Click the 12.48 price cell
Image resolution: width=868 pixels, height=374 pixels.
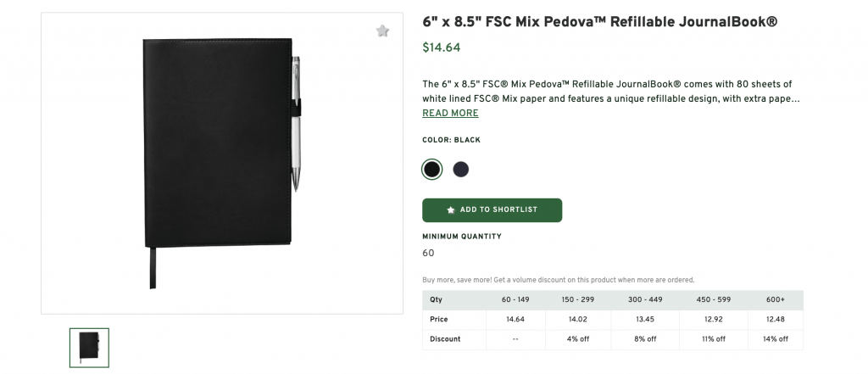tap(775, 319)
